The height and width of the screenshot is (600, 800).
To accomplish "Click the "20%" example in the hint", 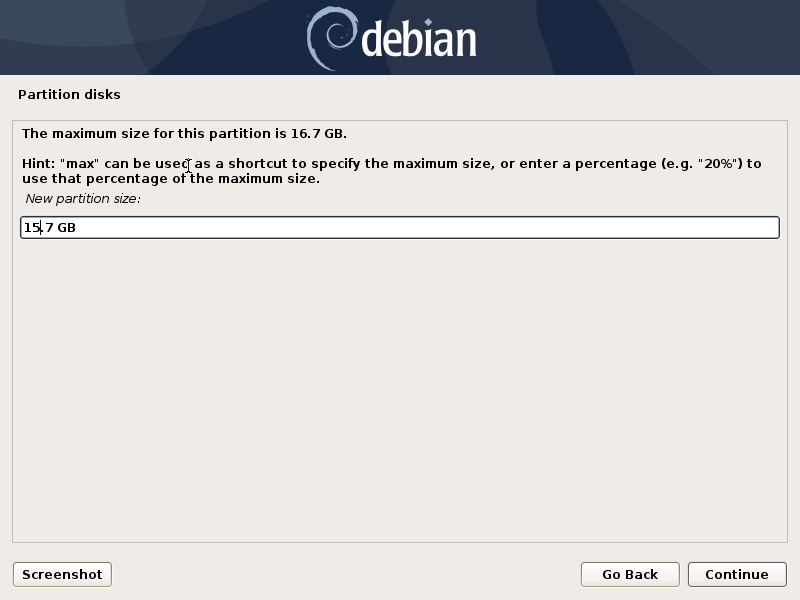I will pos(719,164).
